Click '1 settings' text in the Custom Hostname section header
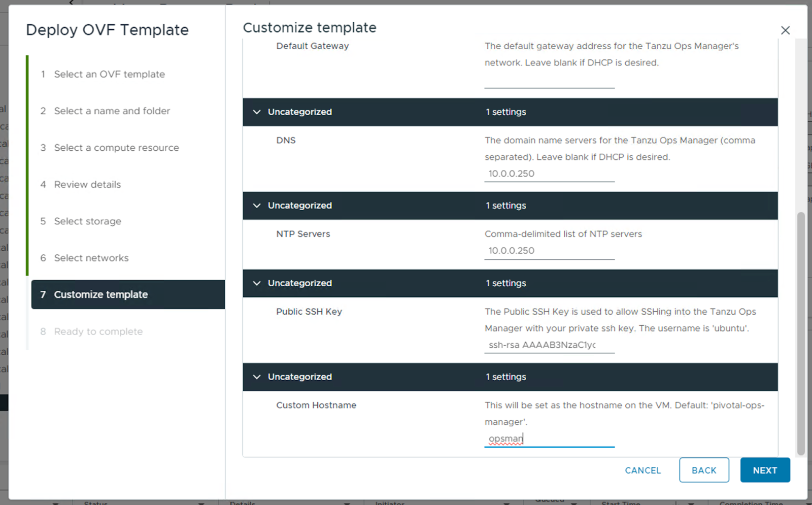Viewport: 812px width, 505px height. point(506,377)
